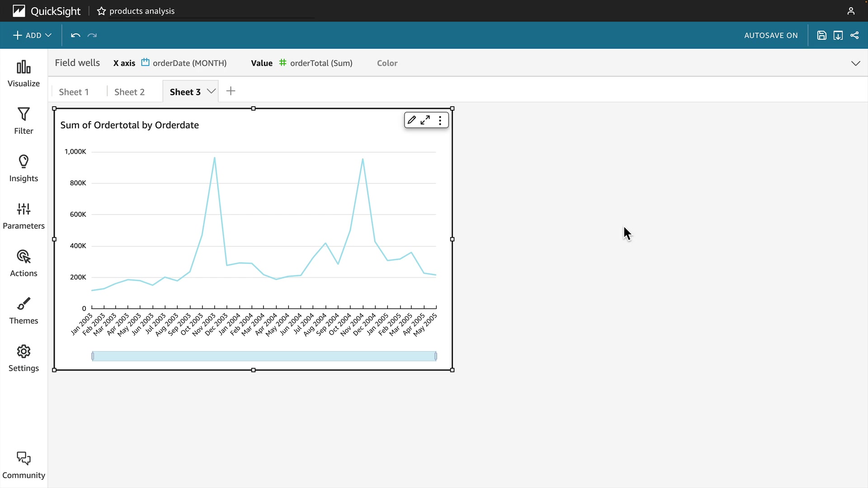The width and height of the screenshot is (868, 488).
Task: Add a new sheet with plus button
Action: click(x=231, y=91)
